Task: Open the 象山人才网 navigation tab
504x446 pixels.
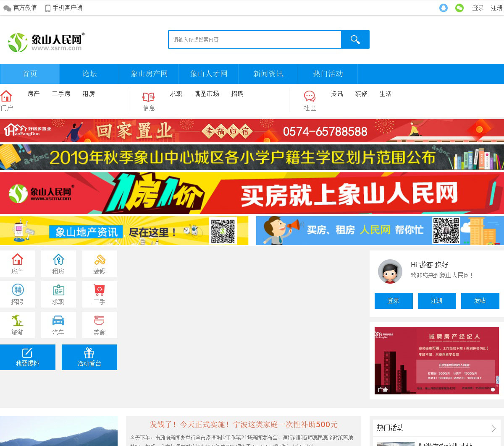Action: click(x=209, y=74)
